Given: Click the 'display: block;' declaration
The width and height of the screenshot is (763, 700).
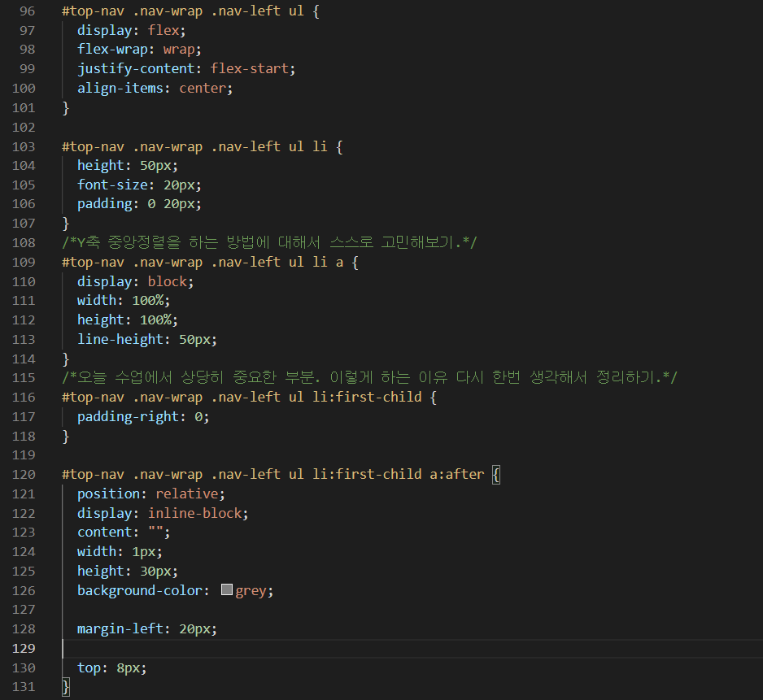Looking at the screenshot, I should click(x=135, y=281).
